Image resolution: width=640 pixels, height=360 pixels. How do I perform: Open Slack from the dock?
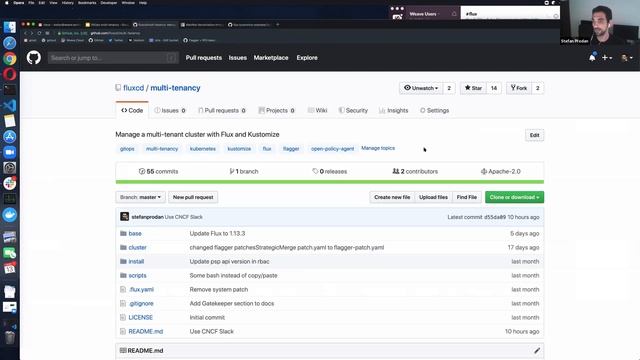[9, 183]
